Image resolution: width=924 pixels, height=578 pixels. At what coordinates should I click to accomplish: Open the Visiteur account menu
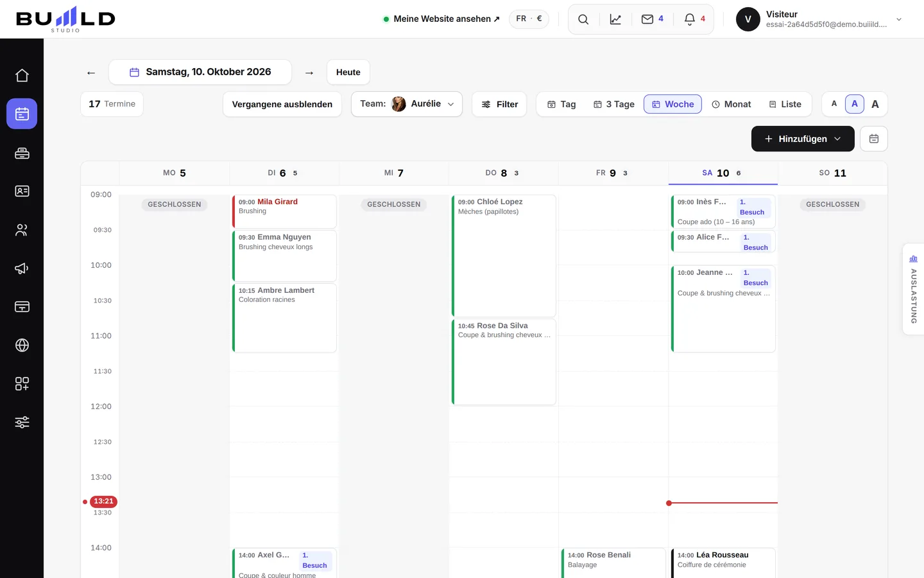819,19
